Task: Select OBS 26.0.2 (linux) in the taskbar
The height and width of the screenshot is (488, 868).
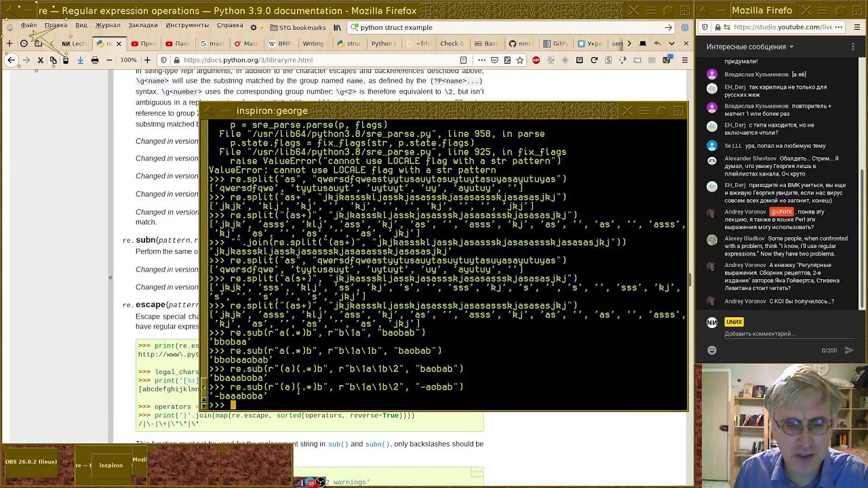Action: (31, 462)
